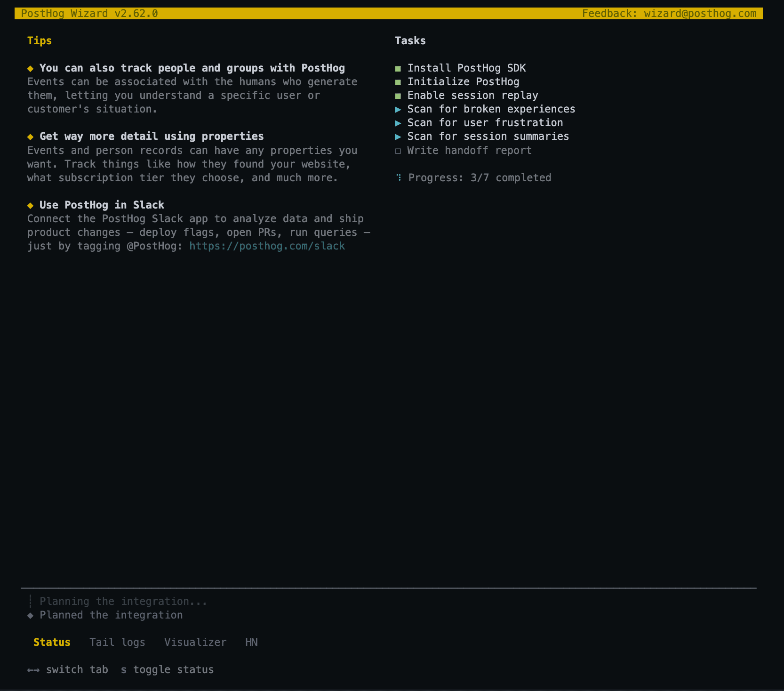Click the Install PostHog SDK task

click(x=467, y=68)
